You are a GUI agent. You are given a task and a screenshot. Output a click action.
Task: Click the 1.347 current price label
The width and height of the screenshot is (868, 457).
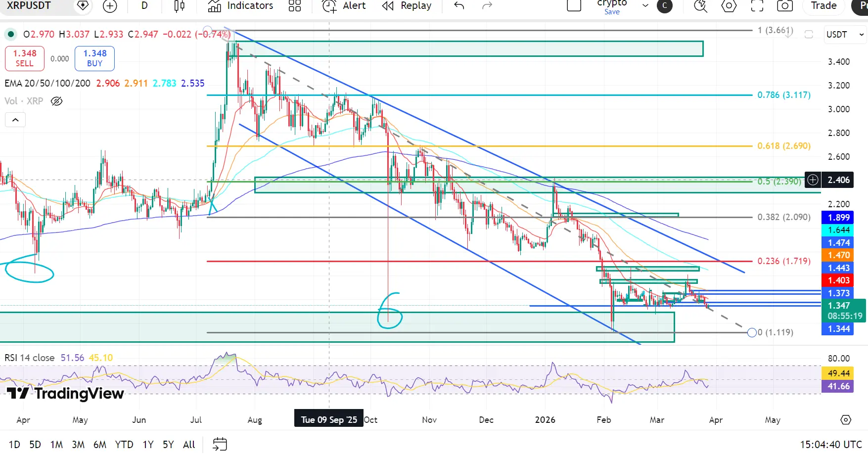[843, 311]
